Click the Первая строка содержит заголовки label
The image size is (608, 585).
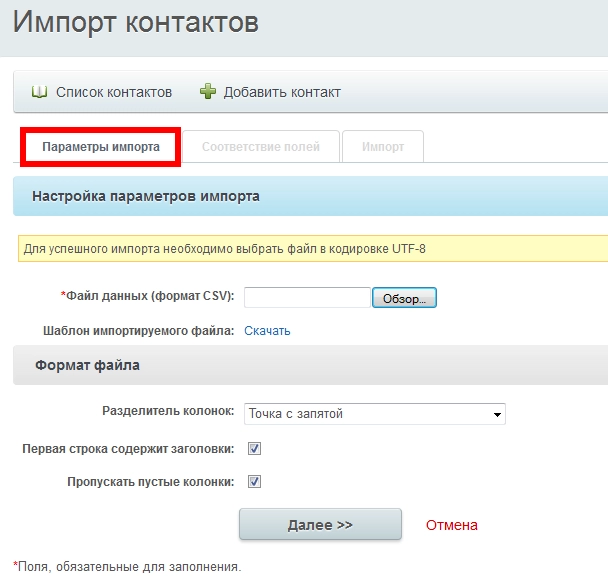128,448
